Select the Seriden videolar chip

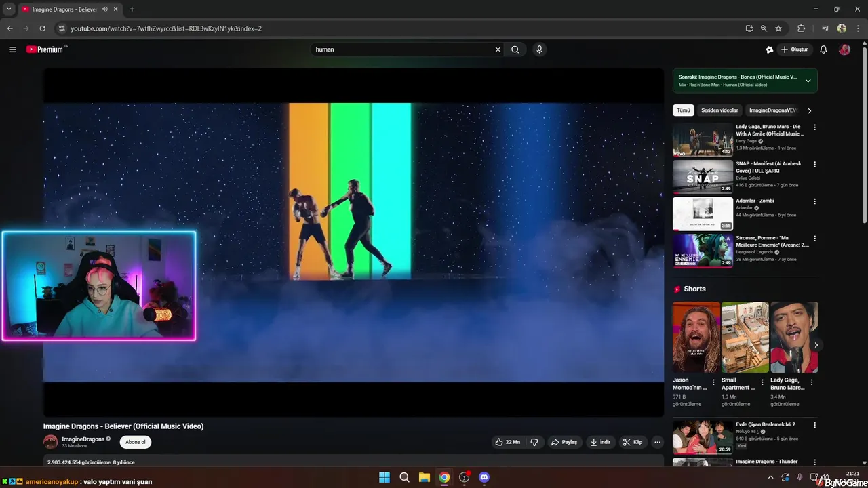(x=719, y=110)
